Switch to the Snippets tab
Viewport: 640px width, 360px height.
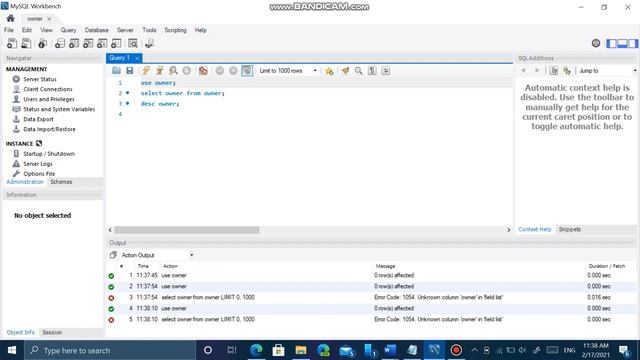tap(569, 229)
